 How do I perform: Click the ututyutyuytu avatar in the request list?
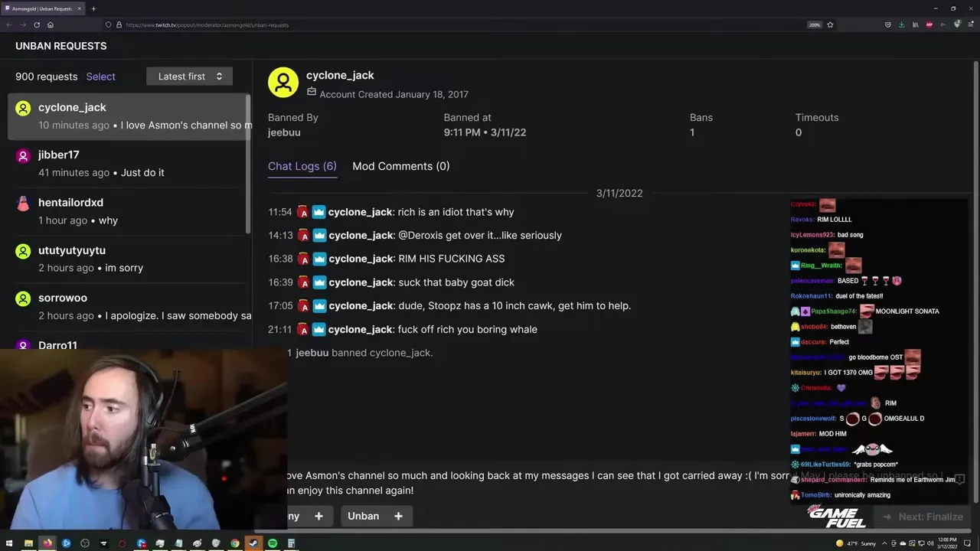[x=23, y=251]
